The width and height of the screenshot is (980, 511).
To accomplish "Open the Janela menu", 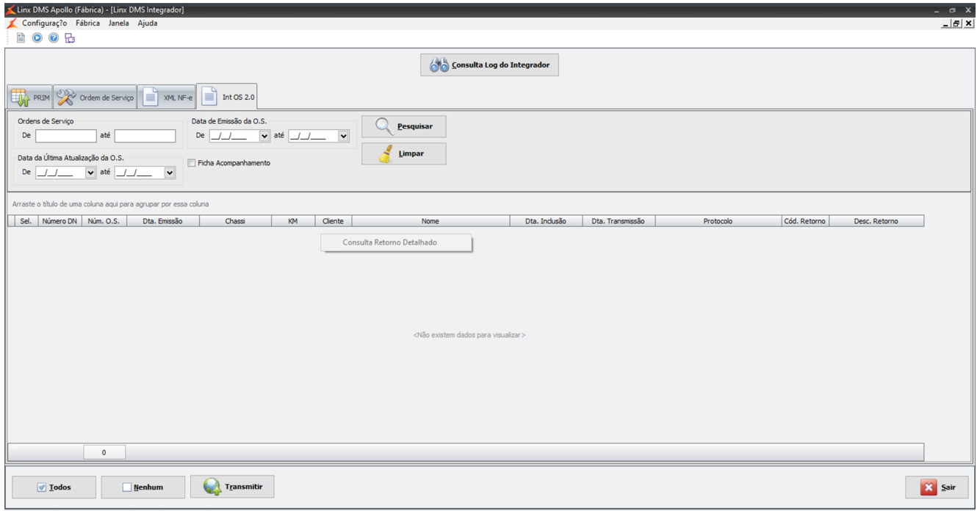I will 118,23.
